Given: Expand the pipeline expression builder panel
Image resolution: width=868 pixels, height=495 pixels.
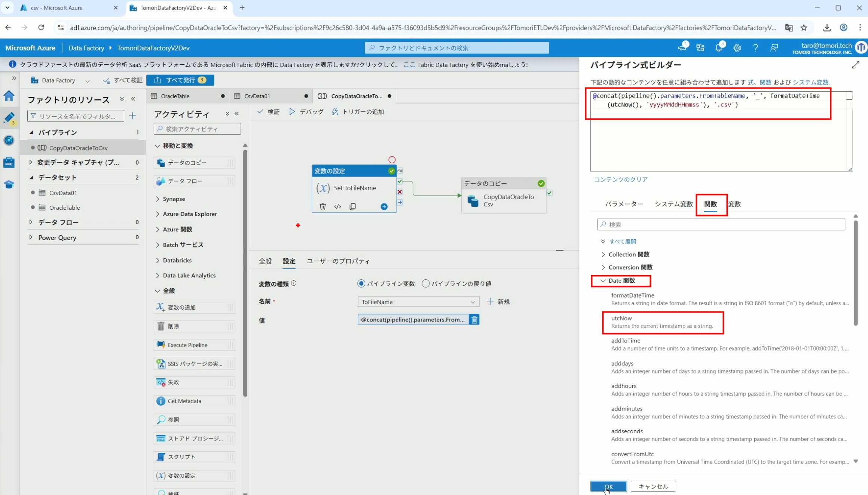Looking at the screenshot, I should tap(855, 65).
